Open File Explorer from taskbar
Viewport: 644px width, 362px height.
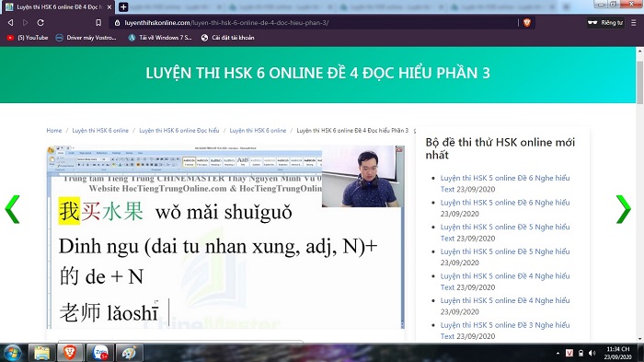[x=41, y=353]
